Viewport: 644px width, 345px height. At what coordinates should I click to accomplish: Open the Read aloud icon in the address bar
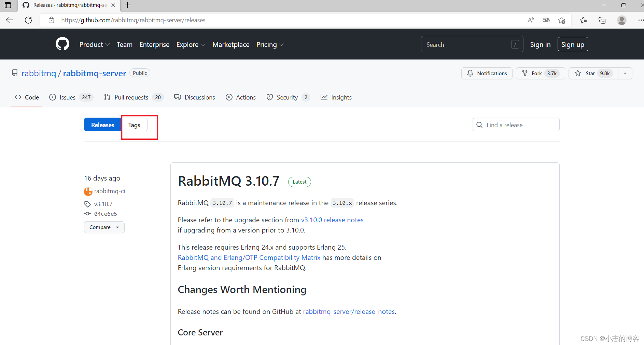point(531,20)
